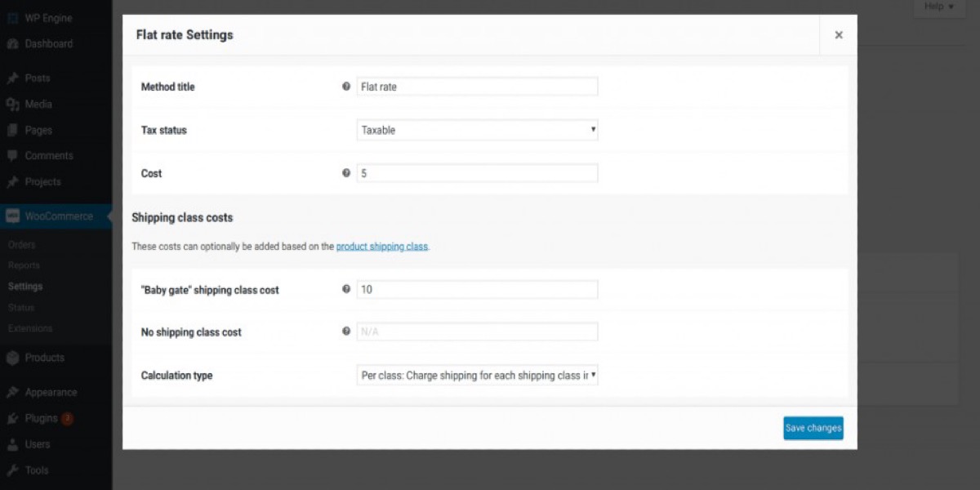Click help icon next to Method title
This screenshot has height=490, width=980.
pyautogui.click(x=346, y=87)
